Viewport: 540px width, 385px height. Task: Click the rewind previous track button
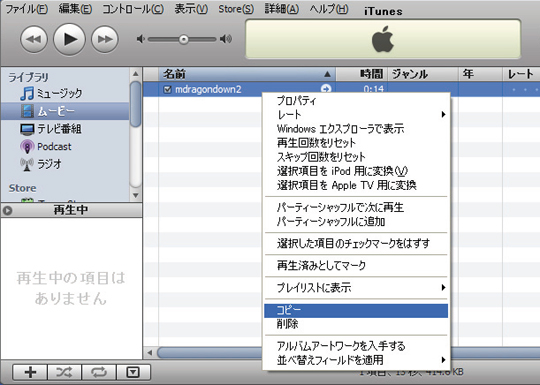(34, 39)
